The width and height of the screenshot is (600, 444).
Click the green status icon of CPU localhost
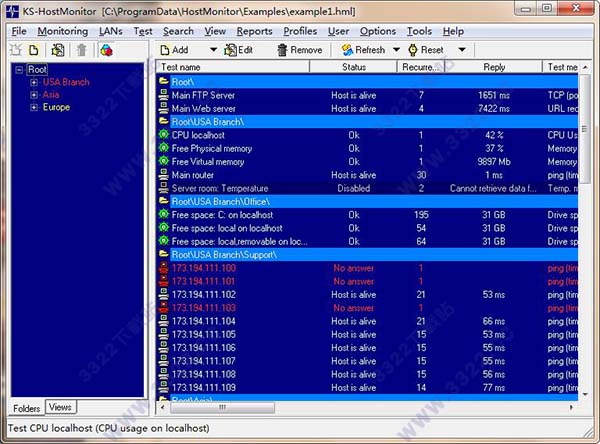(164, 135)
